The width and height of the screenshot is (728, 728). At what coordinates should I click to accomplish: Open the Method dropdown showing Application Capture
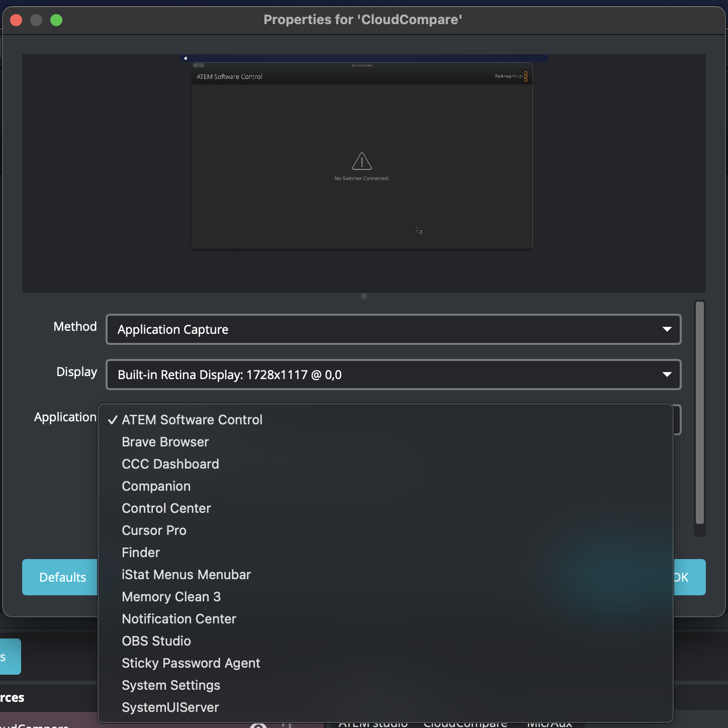[393, 329]
